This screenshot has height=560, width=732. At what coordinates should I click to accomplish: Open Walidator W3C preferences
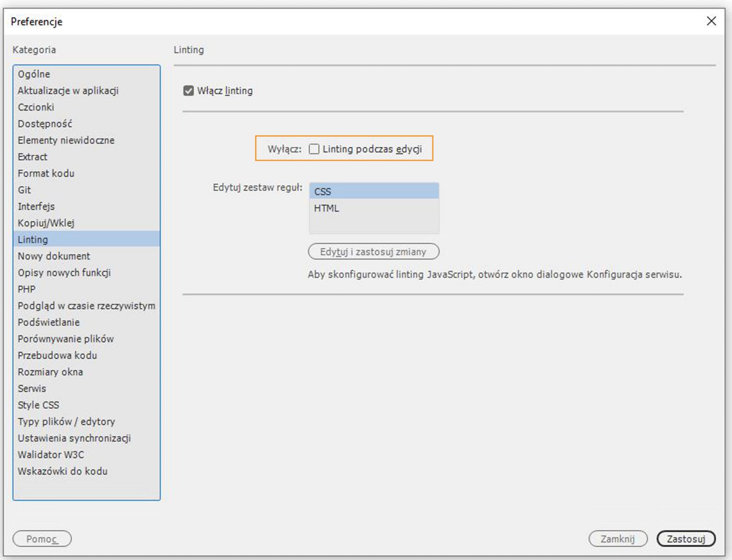click(x=51, y=454)
